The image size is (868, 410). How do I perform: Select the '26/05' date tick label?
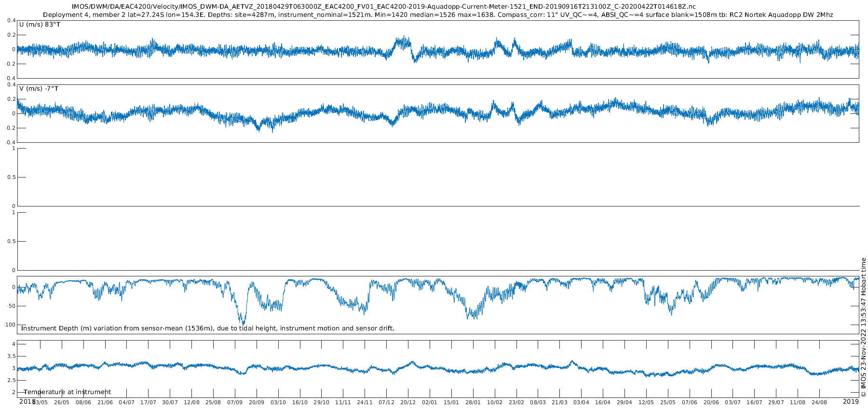(x=62, y=402)
